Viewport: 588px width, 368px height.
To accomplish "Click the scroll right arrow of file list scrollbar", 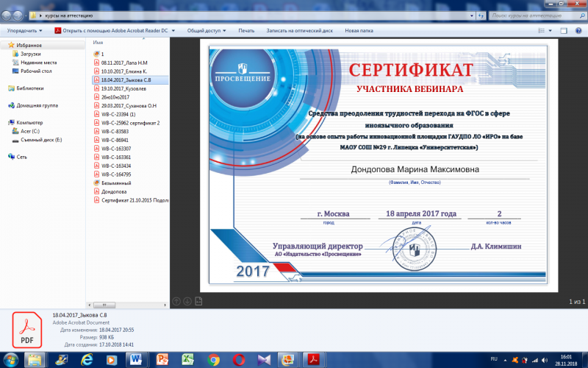I will [165, 305].
